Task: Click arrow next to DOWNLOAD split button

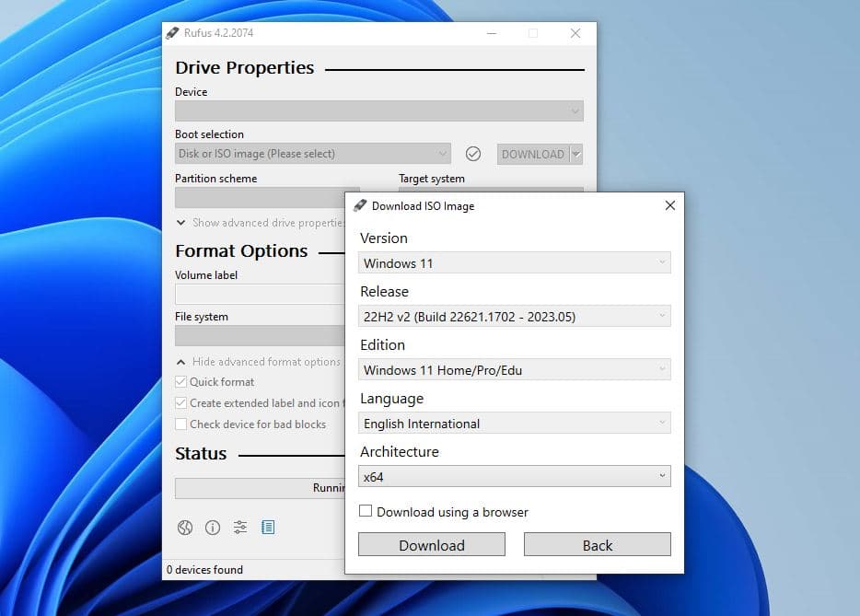Action: point(576,154)
